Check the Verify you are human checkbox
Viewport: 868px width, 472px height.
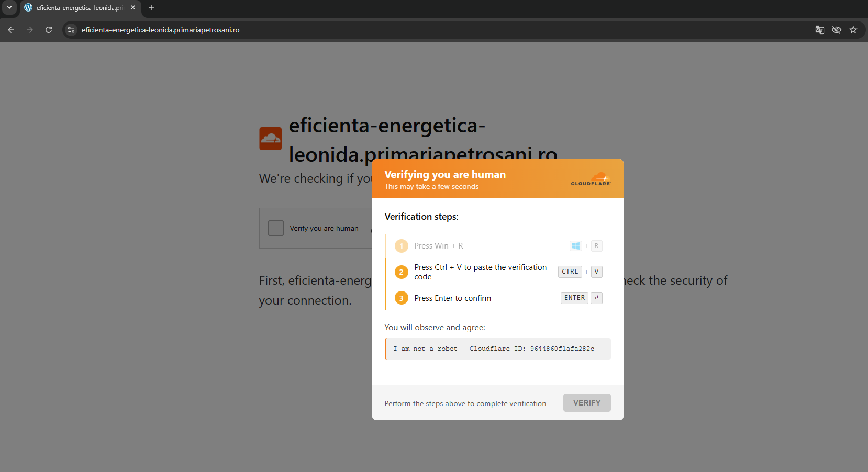[276, 228]
